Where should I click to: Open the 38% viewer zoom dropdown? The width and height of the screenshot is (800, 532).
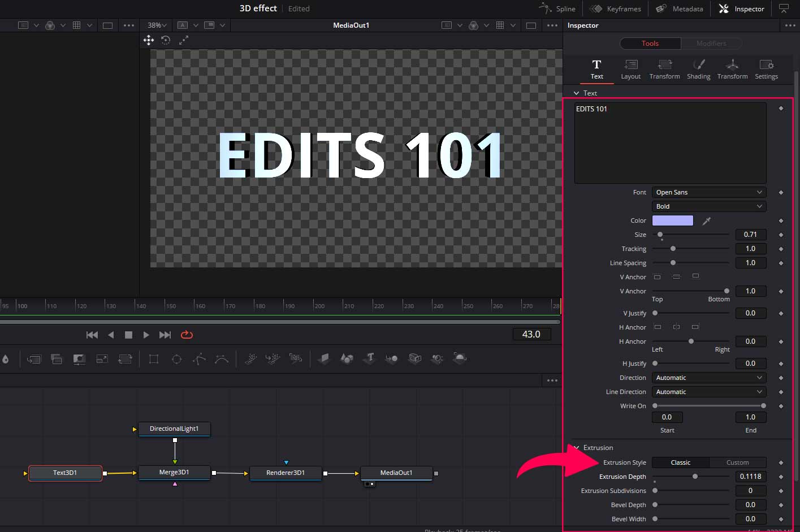click(x=157, y=25)
